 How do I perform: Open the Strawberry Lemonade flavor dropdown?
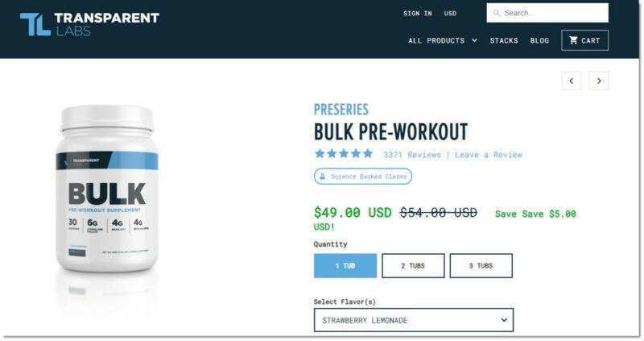[x=414, y=320]
